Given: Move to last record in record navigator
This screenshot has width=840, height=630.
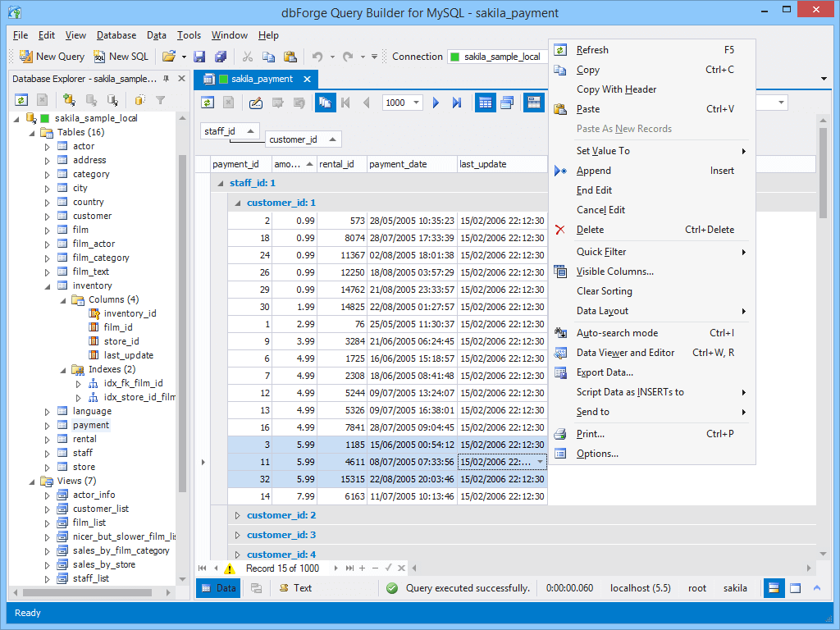Looking at the screenshot, I should pos(349,568).
